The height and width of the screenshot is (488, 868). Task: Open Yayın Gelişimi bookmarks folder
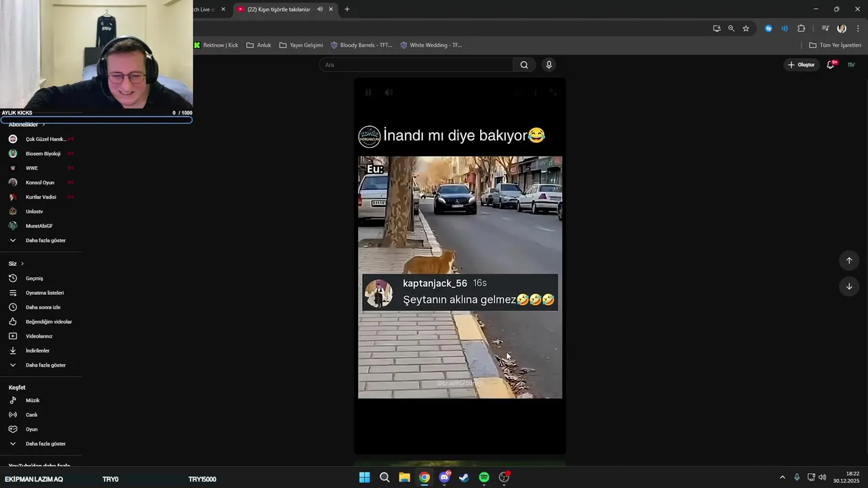tap(301, 45)
